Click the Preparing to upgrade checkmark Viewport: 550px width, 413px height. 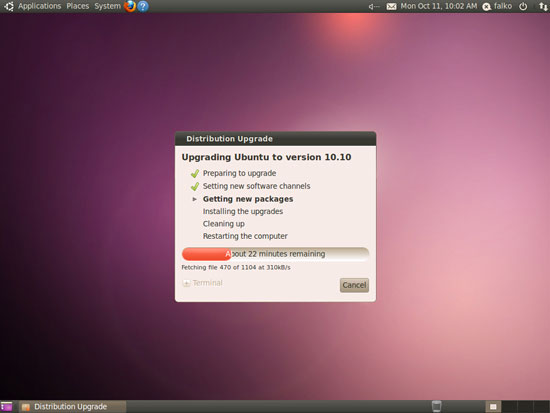point(195,173)
